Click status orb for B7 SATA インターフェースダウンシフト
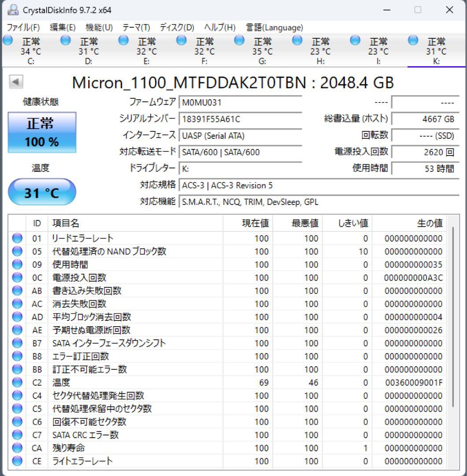This screenshot has height=476, width=467. [x=17, y=343]
